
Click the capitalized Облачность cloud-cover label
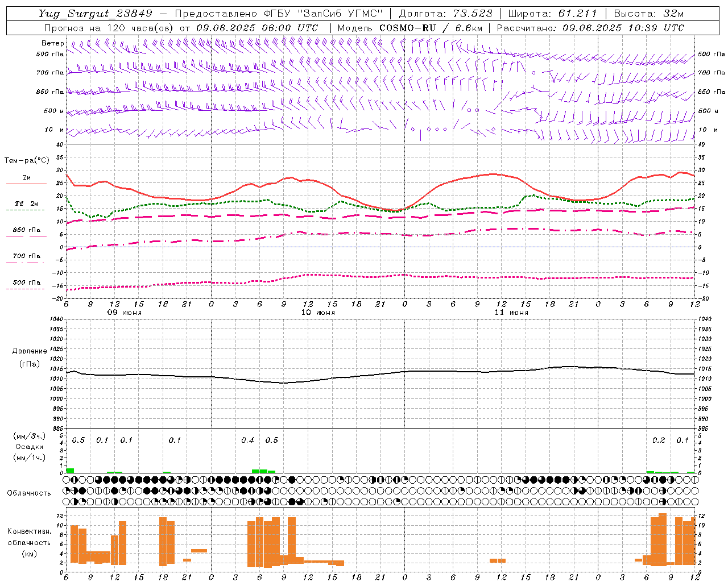coord(29,493)
